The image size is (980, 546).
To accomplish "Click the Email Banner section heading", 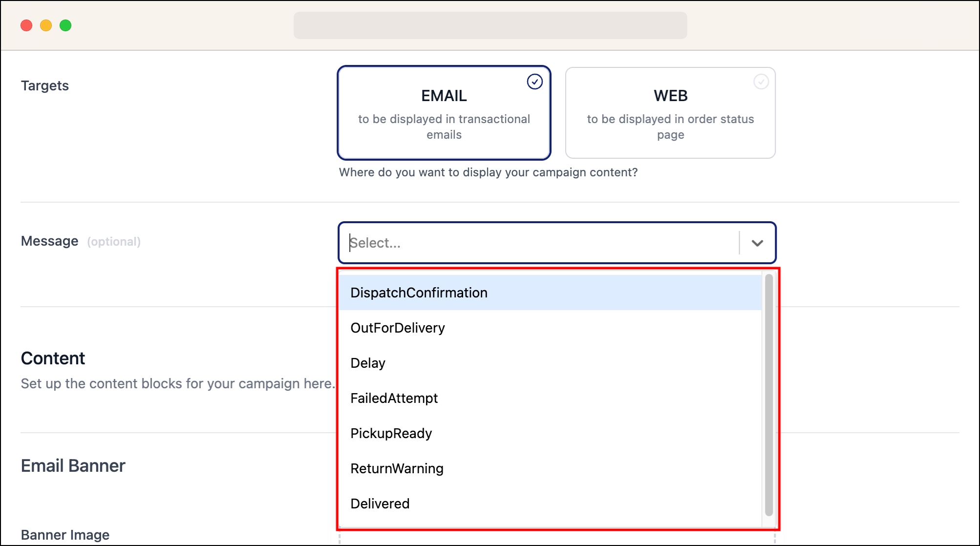I will [73, 466].
